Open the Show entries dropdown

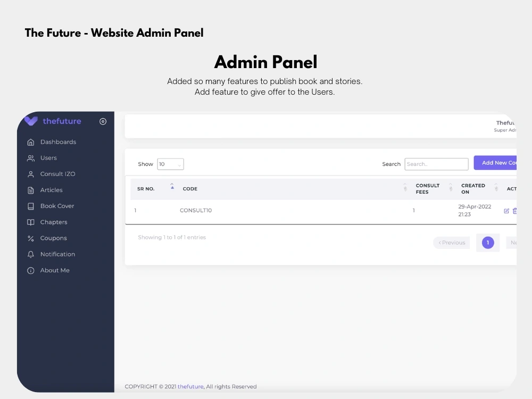(x=170, y=164)
